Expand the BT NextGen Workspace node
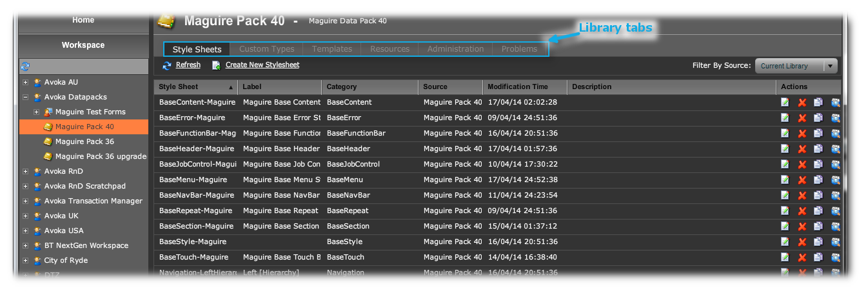Viewport: 868px width, 297px height. (x=25, y=245)
